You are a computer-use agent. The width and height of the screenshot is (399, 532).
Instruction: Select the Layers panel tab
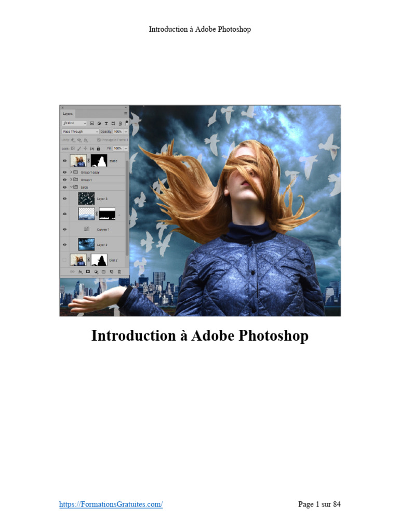pos(68,114)
